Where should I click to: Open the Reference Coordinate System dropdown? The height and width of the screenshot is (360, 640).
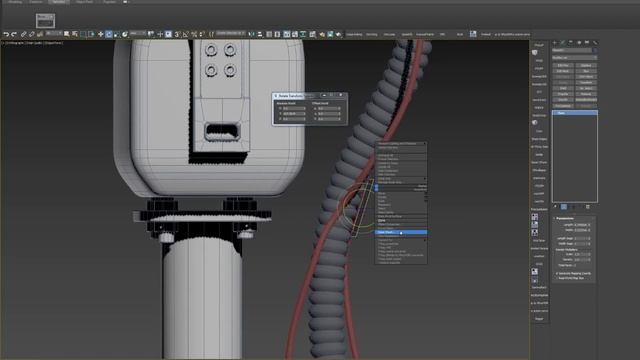(138, 33)
